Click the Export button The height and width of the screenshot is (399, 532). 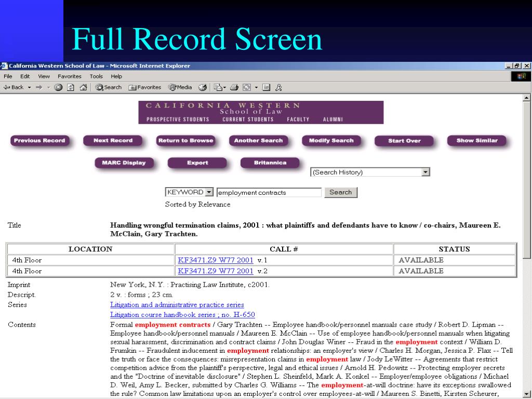pyautogui.click(x=197, y=163)
